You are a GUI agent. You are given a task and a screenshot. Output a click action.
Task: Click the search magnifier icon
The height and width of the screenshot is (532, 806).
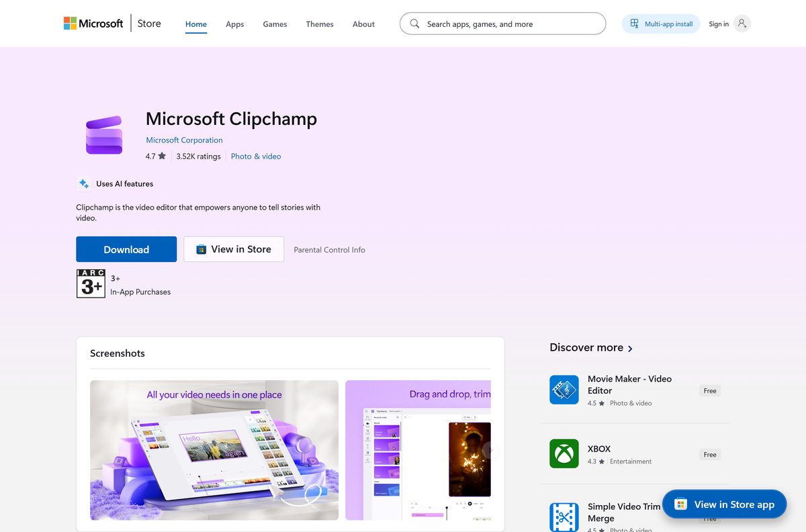[x=414, y=24]
